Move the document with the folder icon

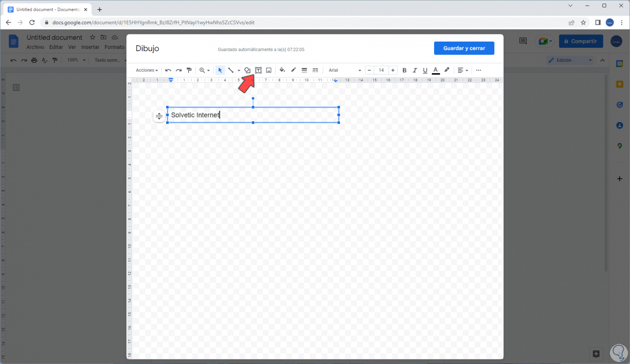click(103, 37)
